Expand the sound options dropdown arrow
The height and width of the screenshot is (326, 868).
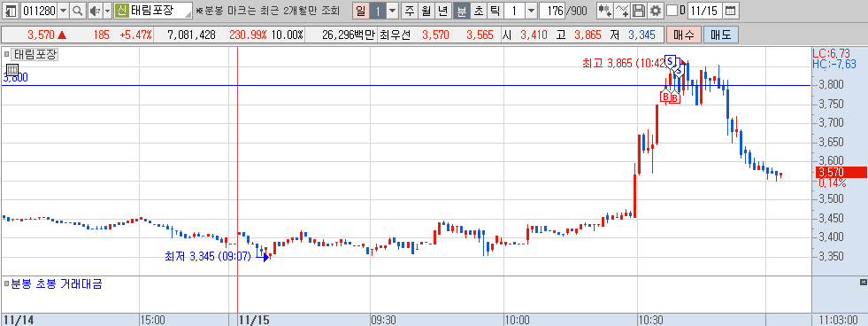108,11
